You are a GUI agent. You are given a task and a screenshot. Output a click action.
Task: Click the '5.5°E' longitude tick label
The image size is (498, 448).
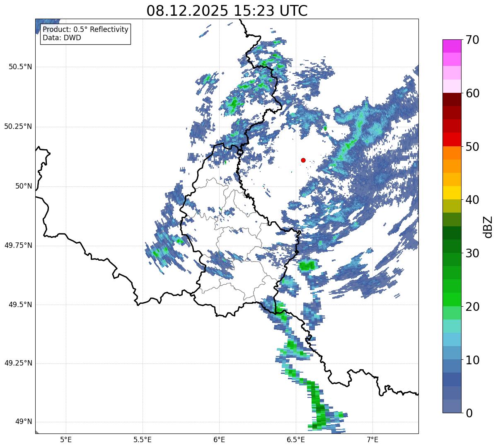click(143, 440)
